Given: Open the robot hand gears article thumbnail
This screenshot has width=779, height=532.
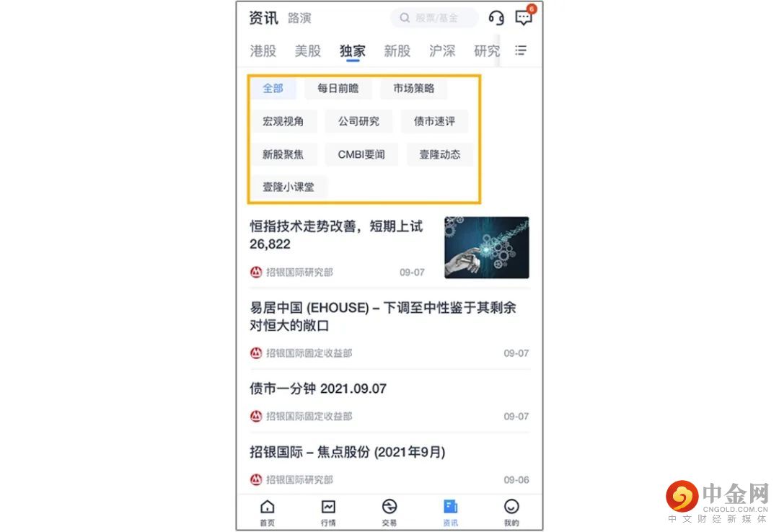Looking at the screenshot, I should coord(486,247).
